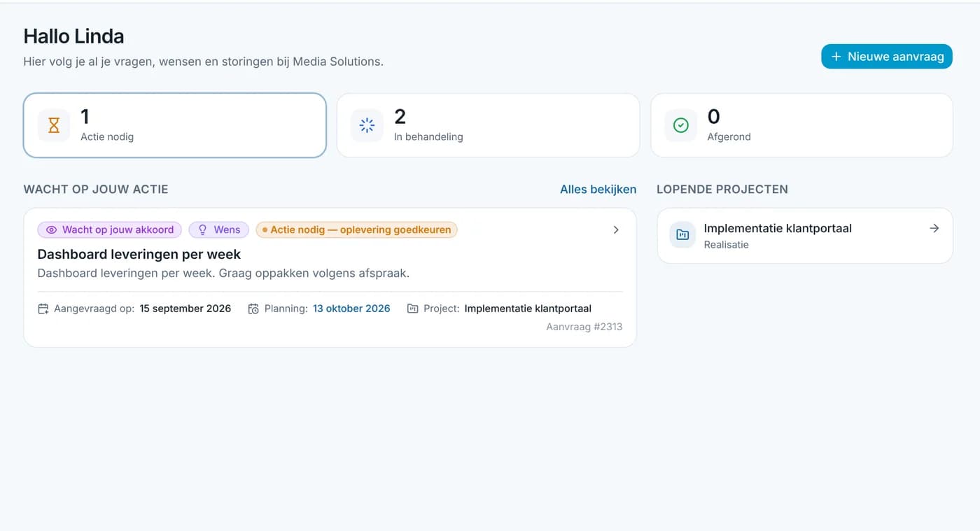
Task: Select the Afgerond filter card
Action: tap(801, 125)
